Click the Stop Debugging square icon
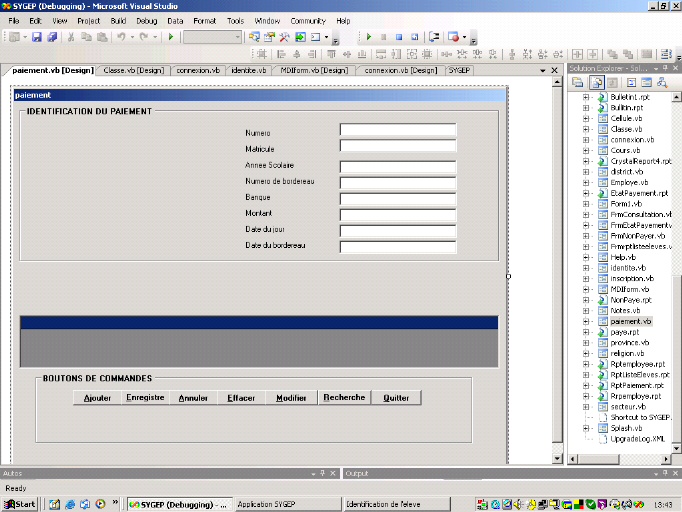 (399, 37)
